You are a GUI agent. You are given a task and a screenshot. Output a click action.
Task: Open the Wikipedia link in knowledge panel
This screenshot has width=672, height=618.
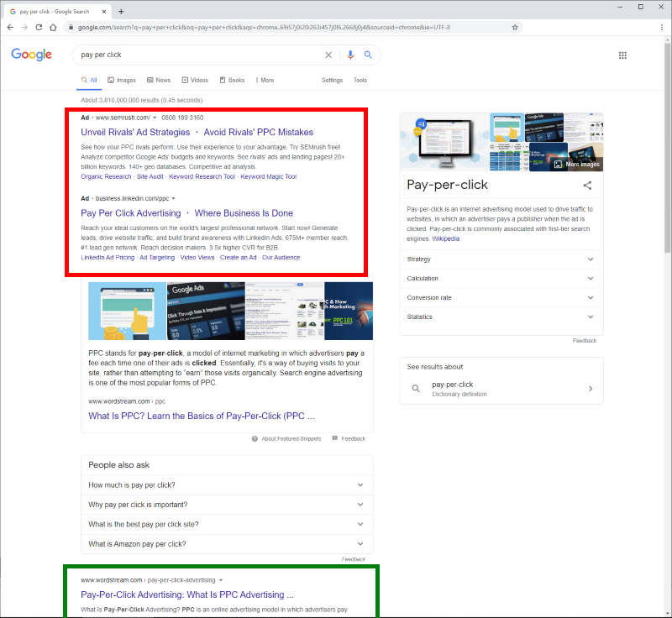coord(446,238)
